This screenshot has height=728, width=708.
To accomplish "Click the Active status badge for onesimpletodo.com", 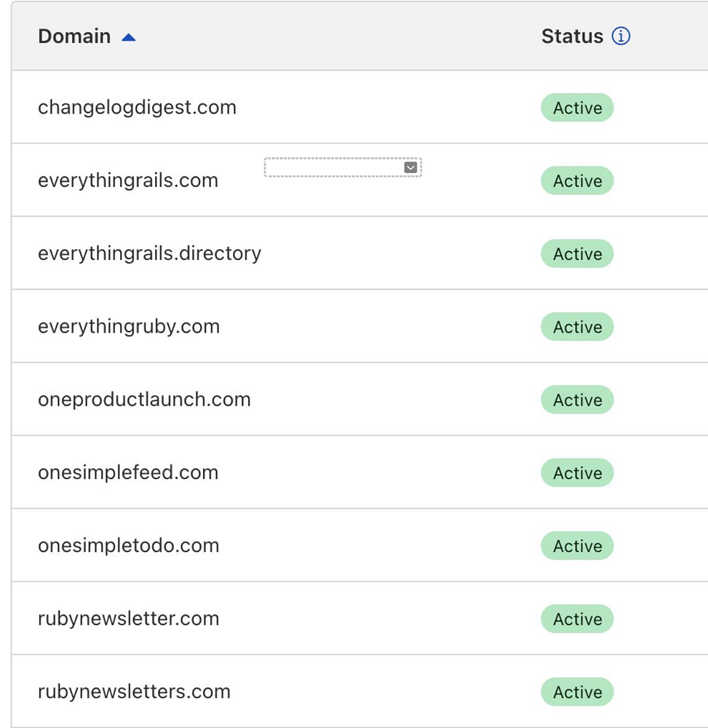I will 577,546.
